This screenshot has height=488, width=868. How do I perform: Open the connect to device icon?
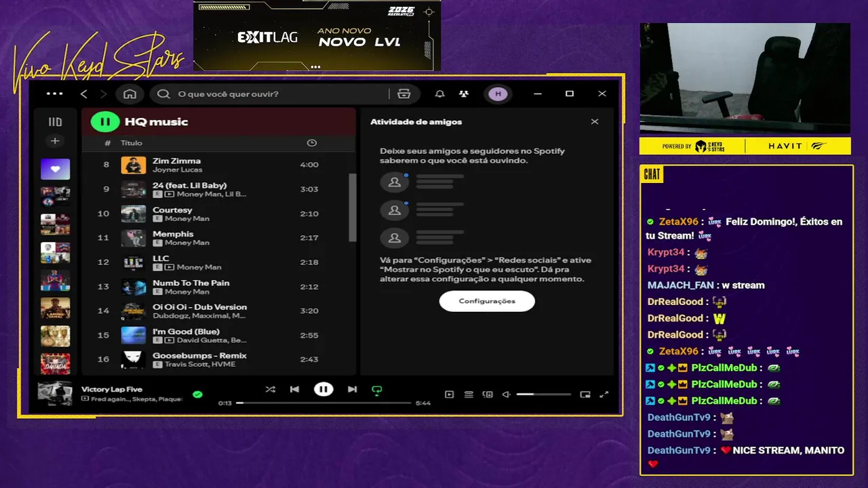coord(488,394)
